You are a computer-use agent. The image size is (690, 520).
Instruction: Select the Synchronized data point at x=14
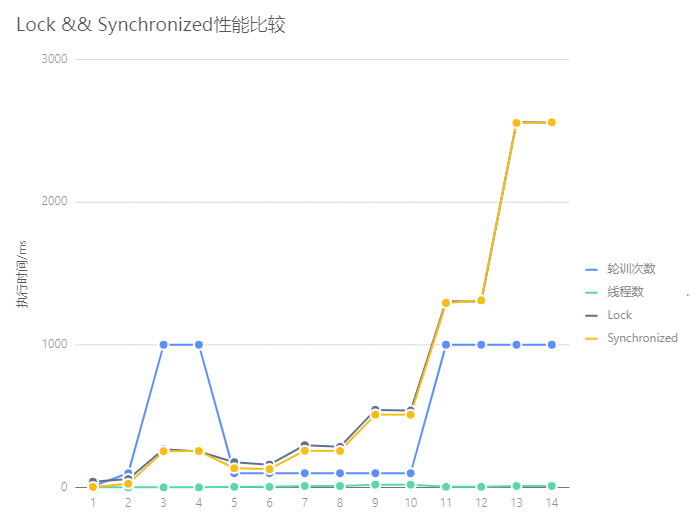[x=551, y=122]
